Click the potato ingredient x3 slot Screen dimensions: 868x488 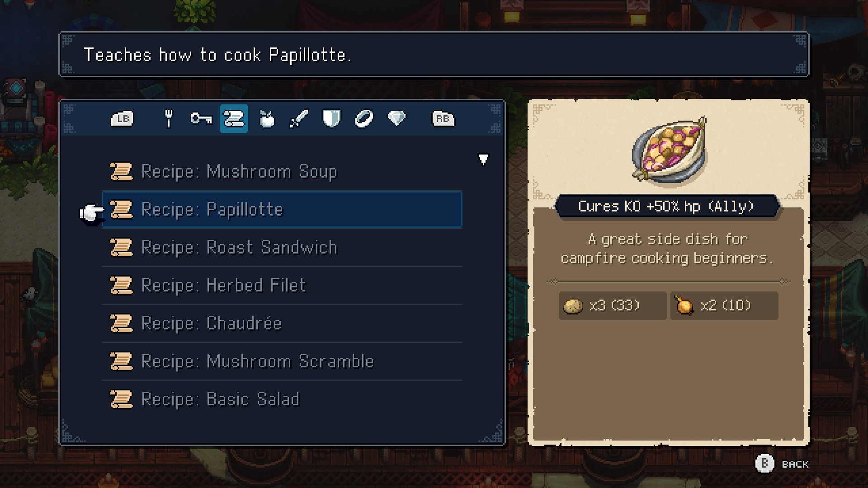[x=613, y=306]
